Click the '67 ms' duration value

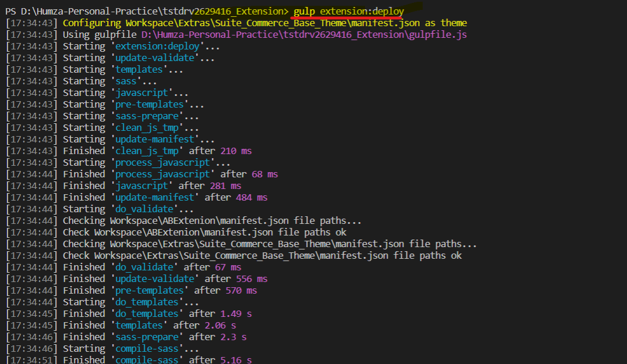click(228, 267)
